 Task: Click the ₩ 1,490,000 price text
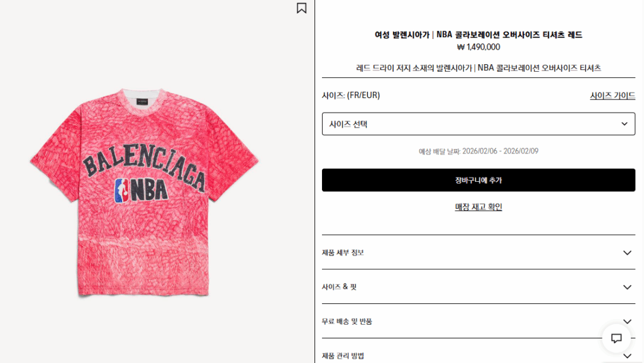pyautogui.click(x=479, y=47)
